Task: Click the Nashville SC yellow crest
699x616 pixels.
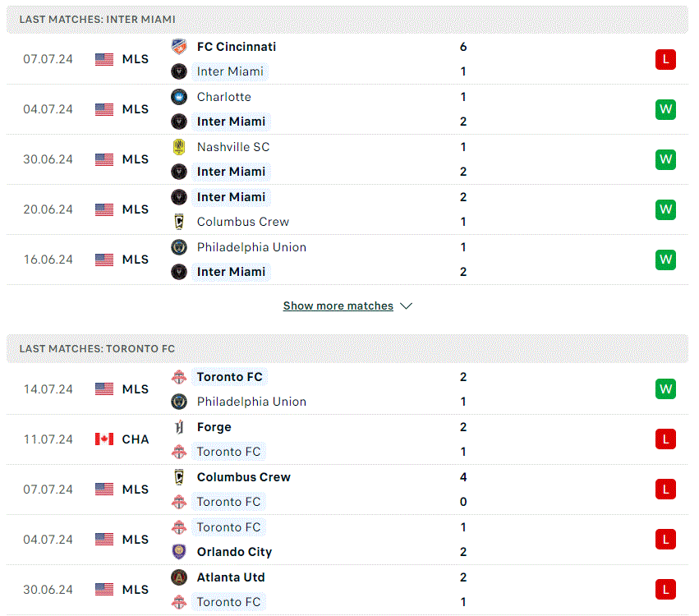Action: 179,147
